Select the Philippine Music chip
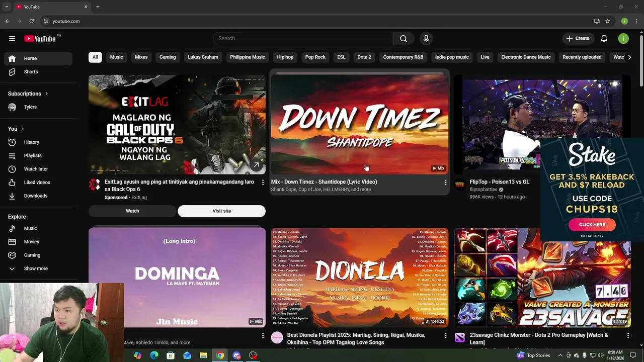This screenshot has width=644, height=362. tap(248, 57)
